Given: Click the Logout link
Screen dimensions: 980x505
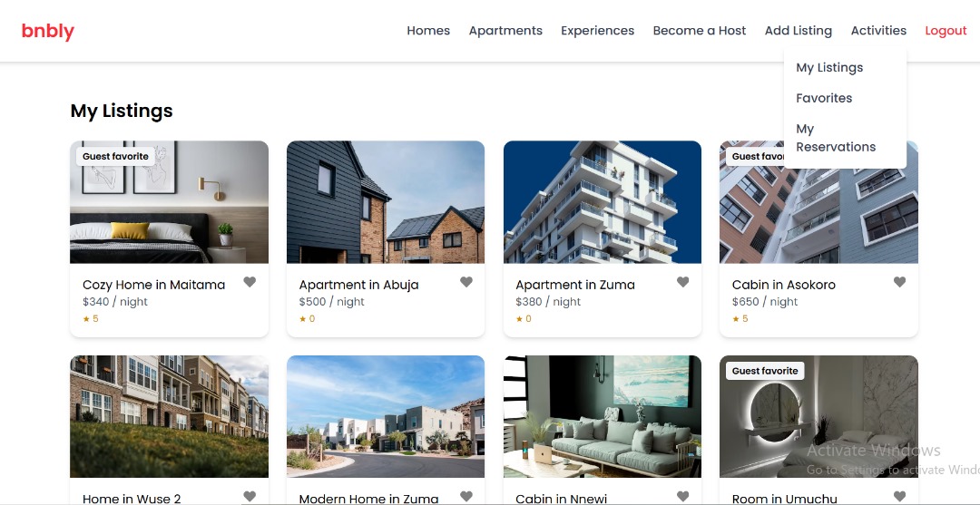Looking at the screenshot, I should 946,31.
